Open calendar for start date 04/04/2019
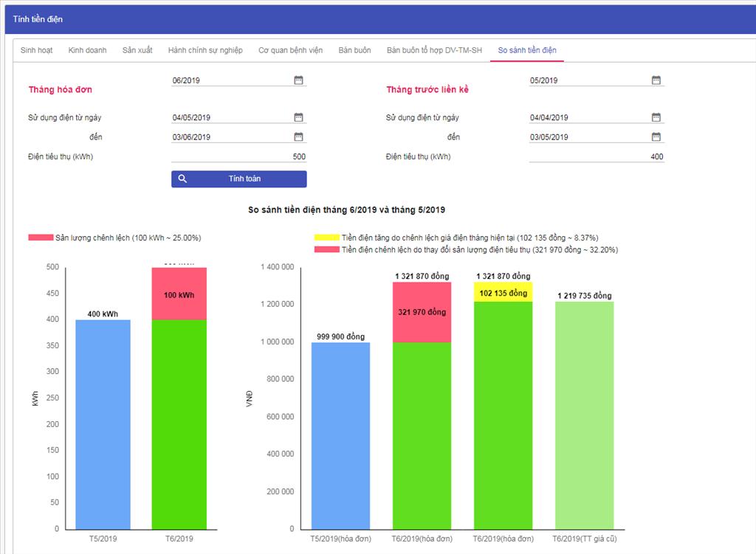 tap(656, 117)
